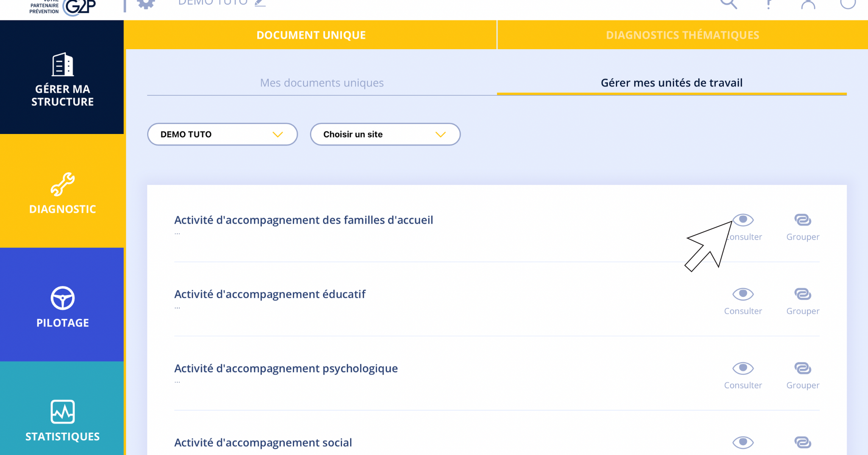The width and height of the screenshot is (868, 455).
Task: Select the Gérer ma structure sidebar icon
Action: [62, 64]
